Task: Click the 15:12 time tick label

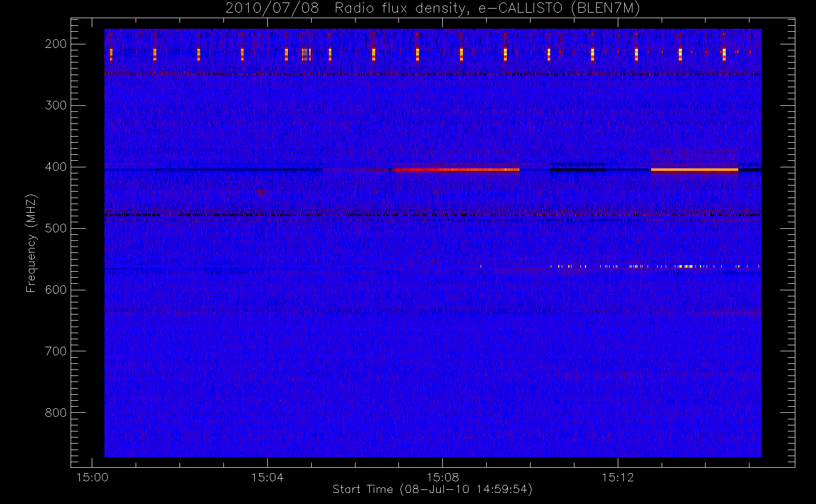Action: tap(617, 477)
